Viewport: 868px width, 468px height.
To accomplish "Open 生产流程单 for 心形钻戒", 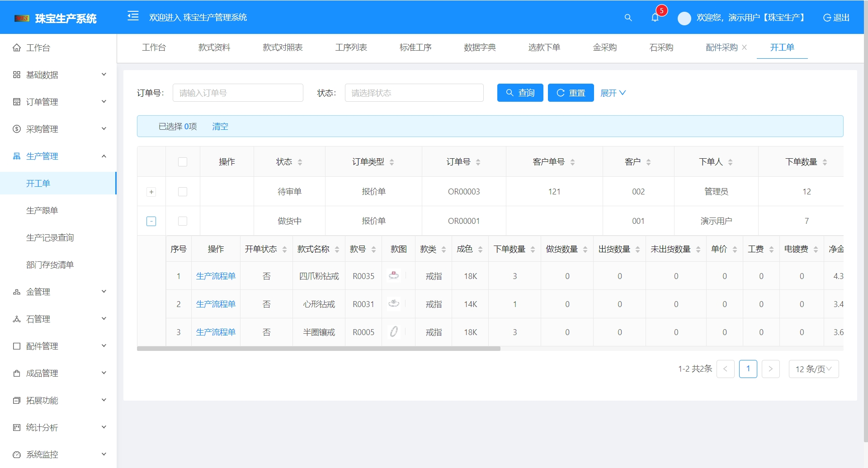I will 216,304.
